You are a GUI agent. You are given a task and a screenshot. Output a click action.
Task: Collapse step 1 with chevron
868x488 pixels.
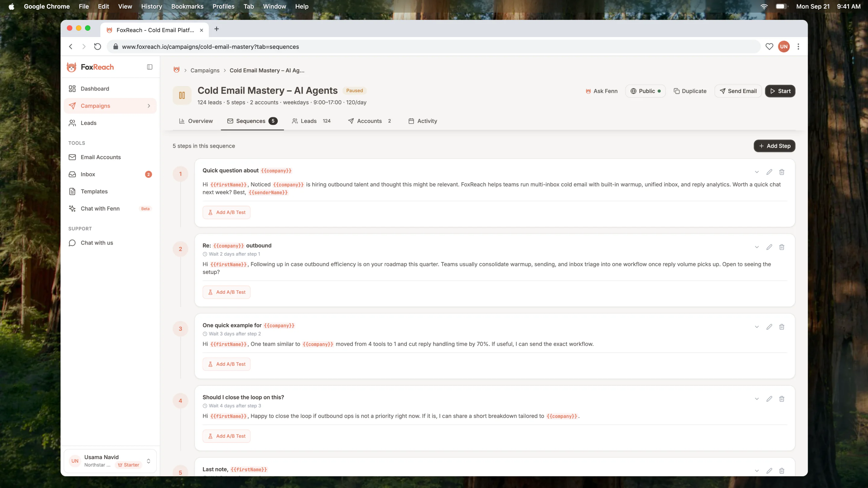[757, 172]
